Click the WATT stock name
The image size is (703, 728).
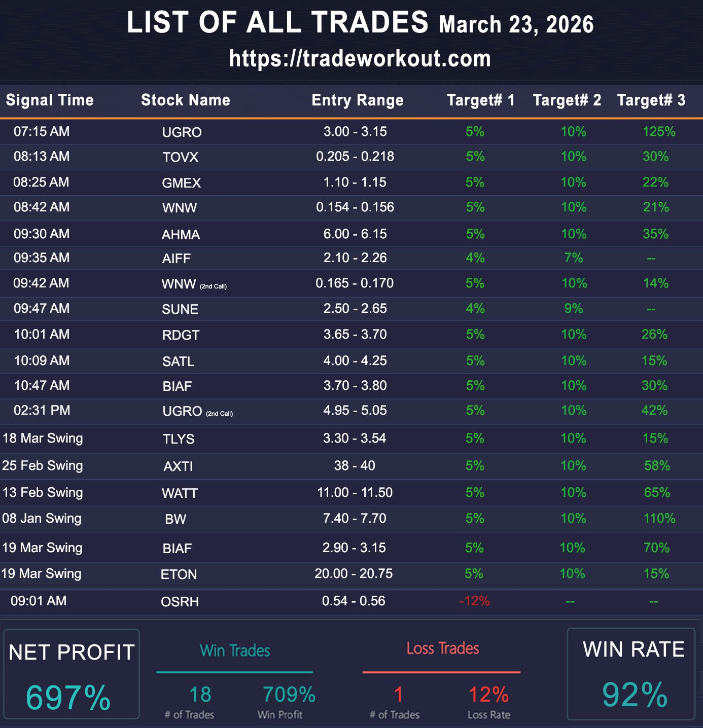click(x=180, y=493)
